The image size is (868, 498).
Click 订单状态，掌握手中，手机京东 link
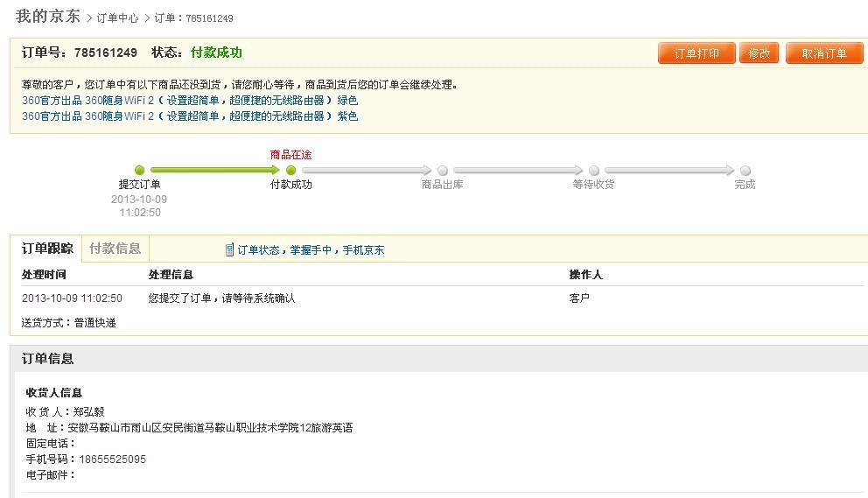[x=311, y=249]
